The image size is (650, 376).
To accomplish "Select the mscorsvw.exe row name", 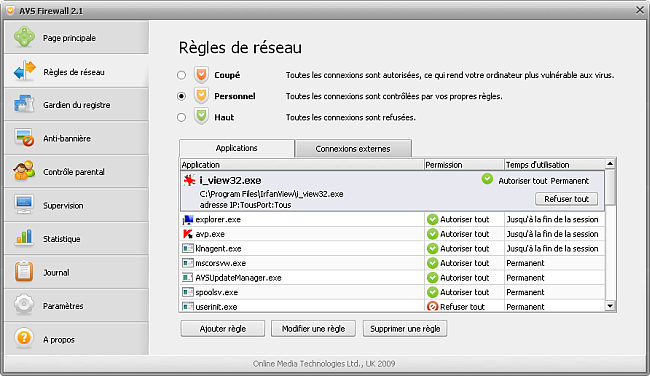I will click(x=221, y=263).
